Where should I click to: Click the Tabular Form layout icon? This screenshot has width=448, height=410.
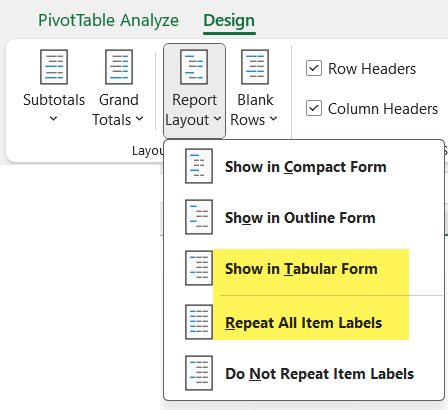(199, 268)
